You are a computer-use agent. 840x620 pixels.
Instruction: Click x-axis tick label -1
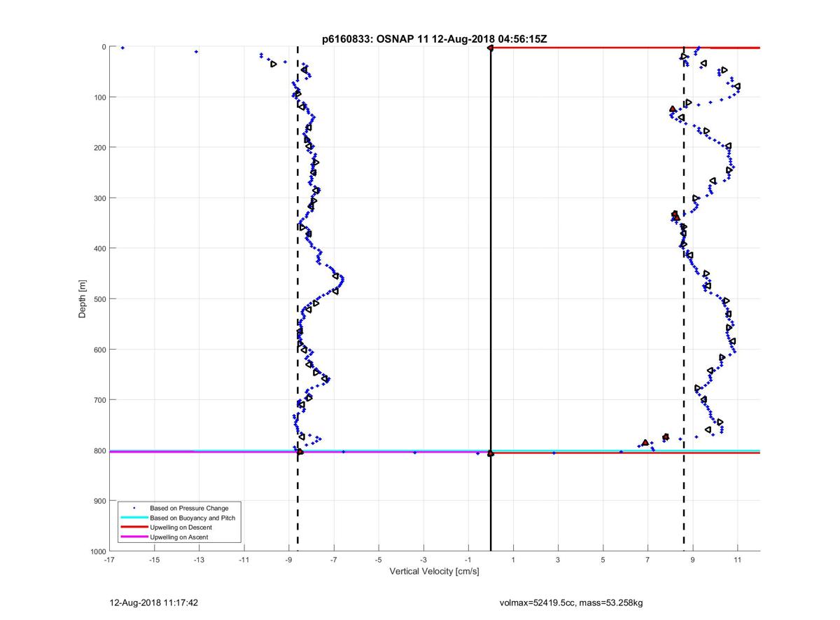click(468, 560)
